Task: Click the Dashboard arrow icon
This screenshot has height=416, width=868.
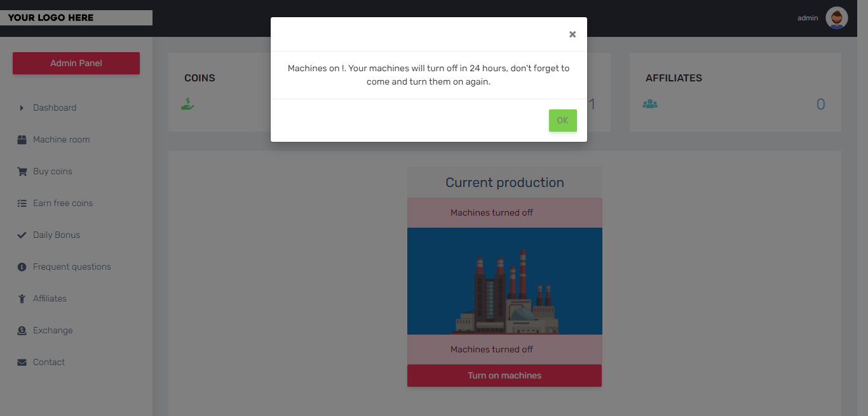Action: (22, 108)
